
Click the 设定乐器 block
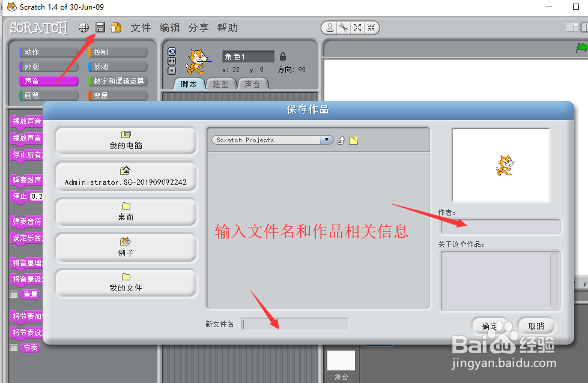click(x=27, y=238)
